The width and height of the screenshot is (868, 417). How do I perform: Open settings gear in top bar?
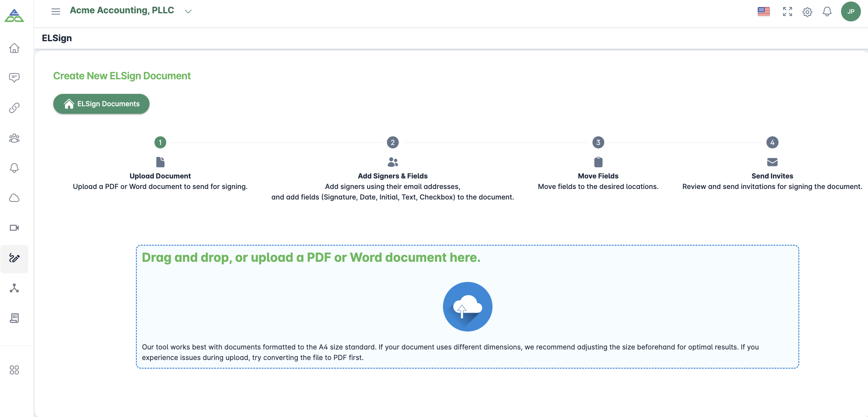807,12
